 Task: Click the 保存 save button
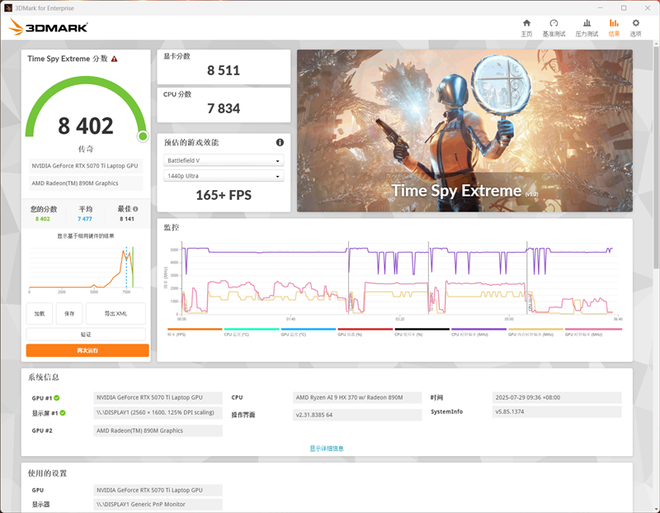pos(69,313)
